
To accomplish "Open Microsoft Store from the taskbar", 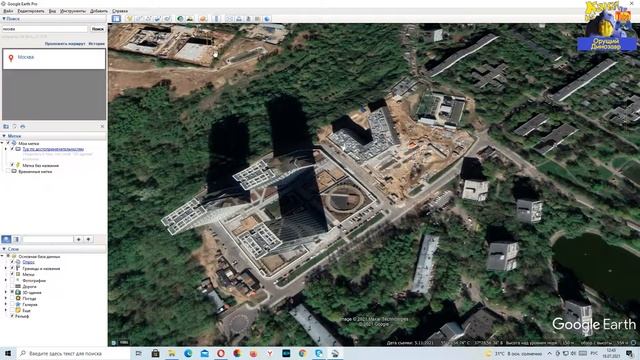I will [x=156, y=353].
